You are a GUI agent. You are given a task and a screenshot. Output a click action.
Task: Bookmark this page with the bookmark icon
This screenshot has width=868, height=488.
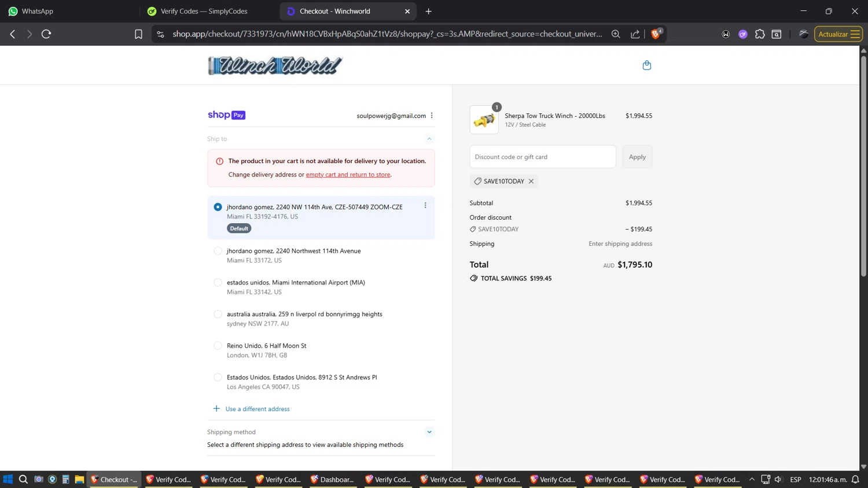pos(138,34)
